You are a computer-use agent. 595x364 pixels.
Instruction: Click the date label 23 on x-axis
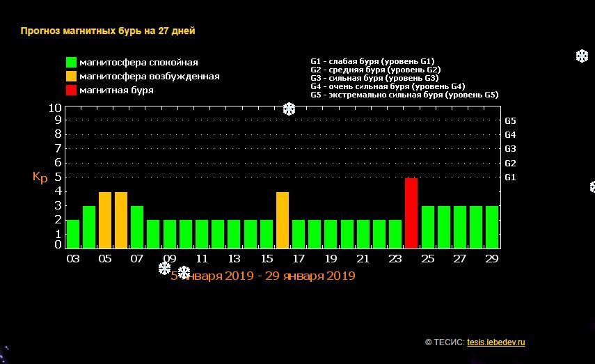[x=395, y=259]
